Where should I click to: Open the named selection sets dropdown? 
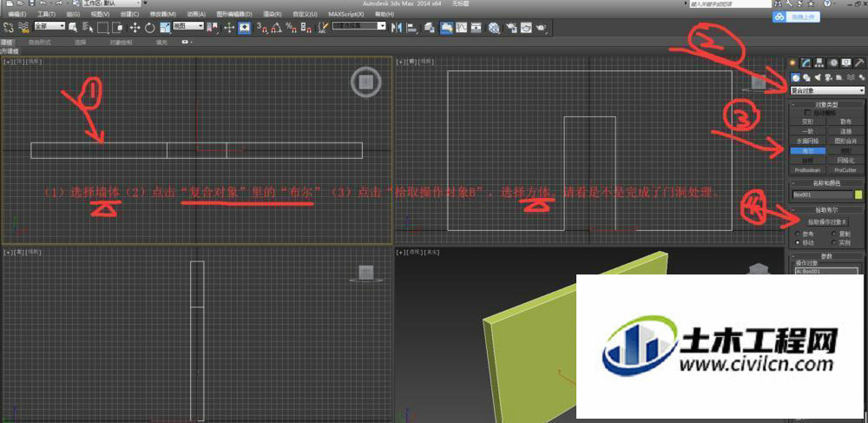point(358,26)
